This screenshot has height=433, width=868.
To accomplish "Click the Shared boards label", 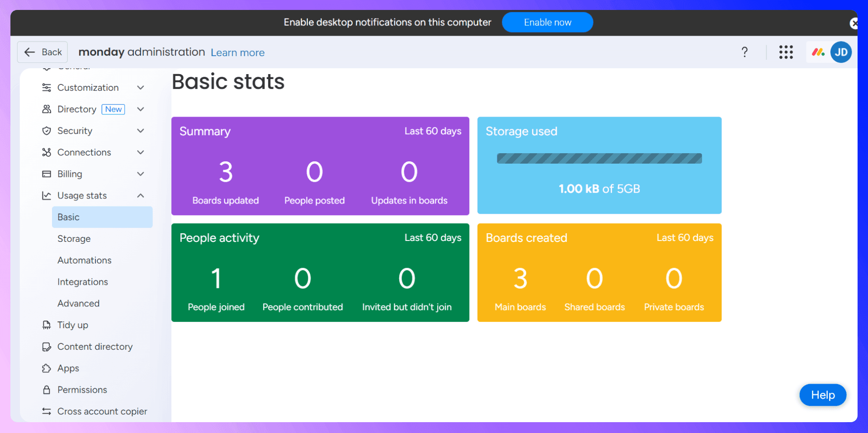I will click(x=594, y=307).
